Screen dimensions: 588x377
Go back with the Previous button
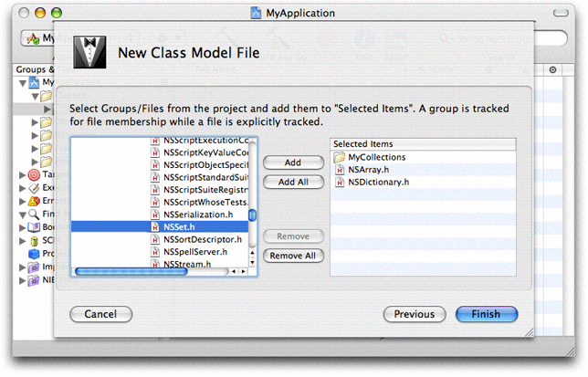[414, 314]
